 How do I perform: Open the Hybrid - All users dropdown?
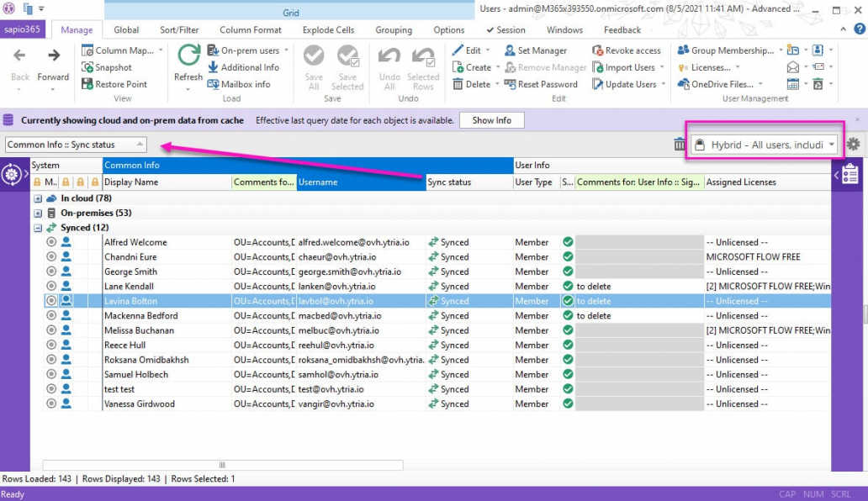(765, 145)
